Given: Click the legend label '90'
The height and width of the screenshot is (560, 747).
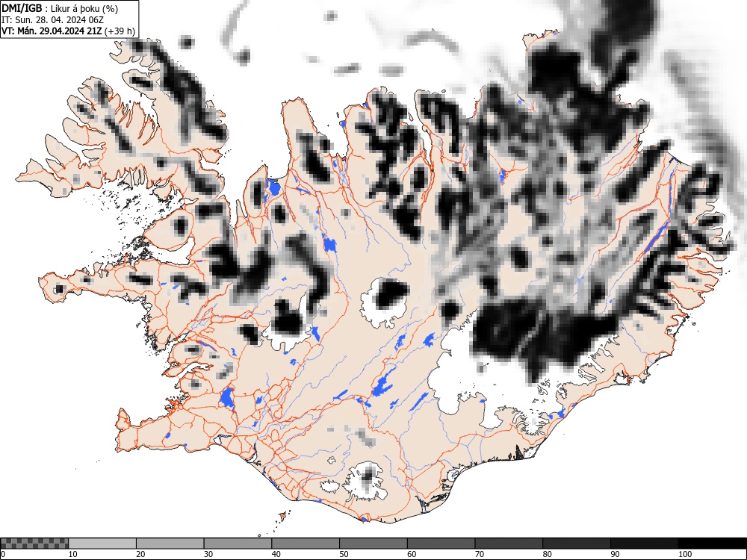Looking at the screenshot, I should pos(615,554).
